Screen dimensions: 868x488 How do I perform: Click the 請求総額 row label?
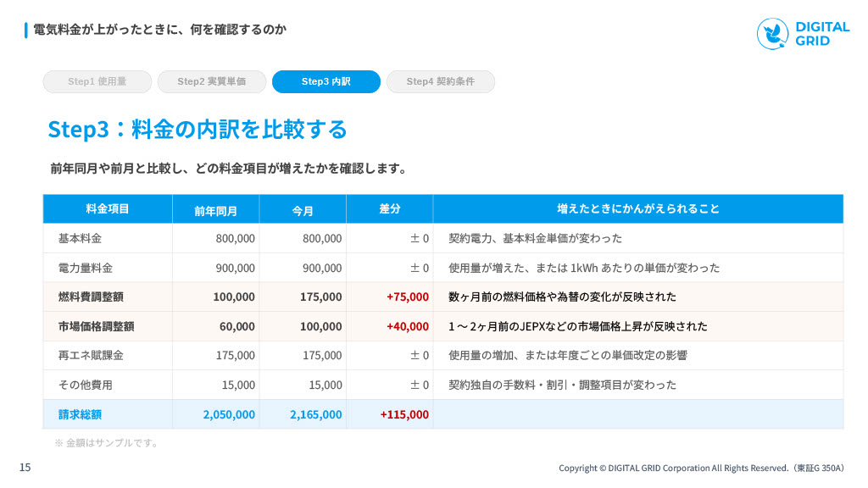coord(81,414)
